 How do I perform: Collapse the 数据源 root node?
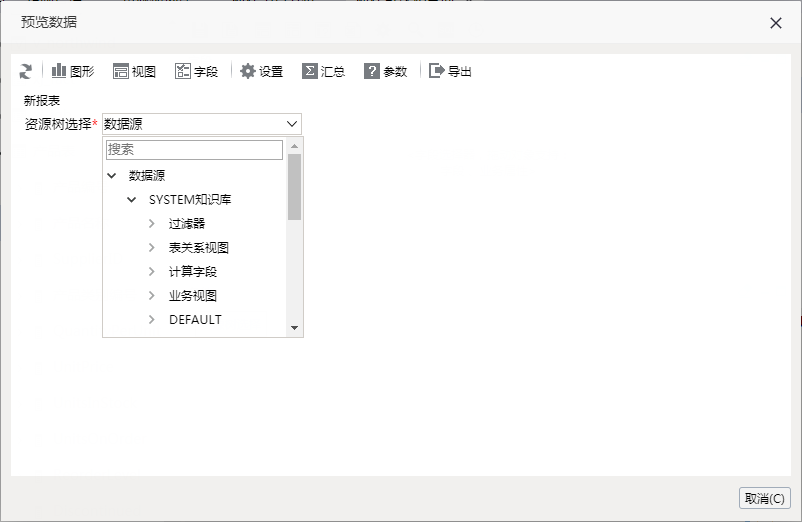[x=112, y=175]
